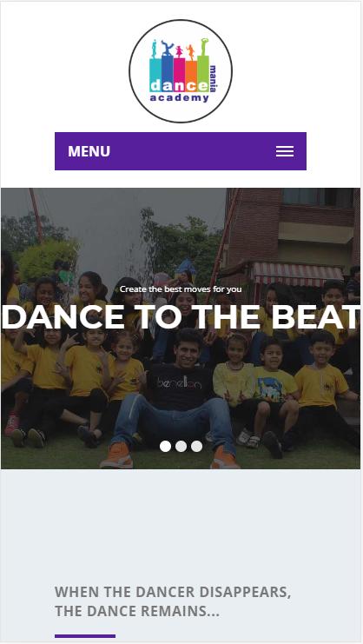Click the Dance Mania Academy circular logo
The height and width of the screenshot is (644, 363).
pyautogui.click(x=181, y=71)
